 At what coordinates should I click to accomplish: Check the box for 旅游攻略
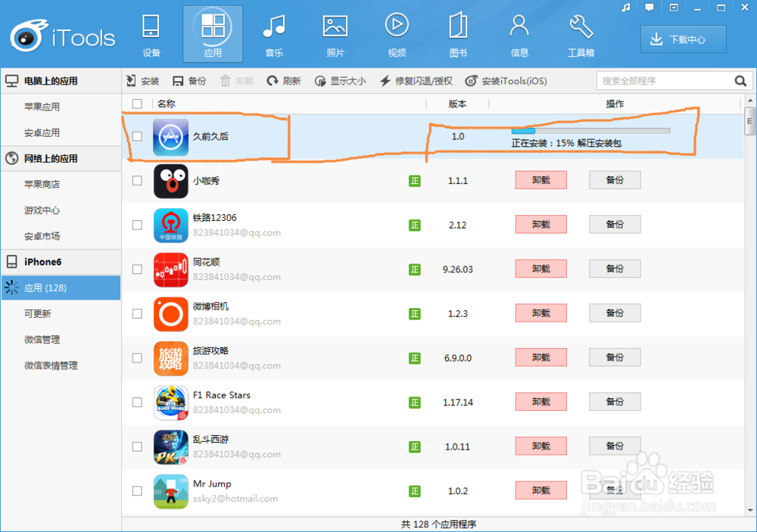click(137, 358)
